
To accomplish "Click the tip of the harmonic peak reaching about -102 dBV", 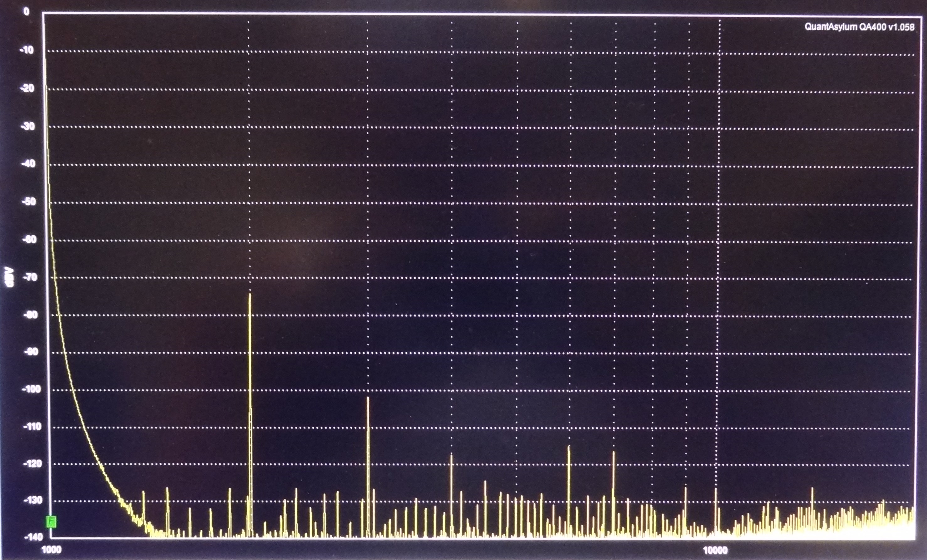I will (368, 397).
